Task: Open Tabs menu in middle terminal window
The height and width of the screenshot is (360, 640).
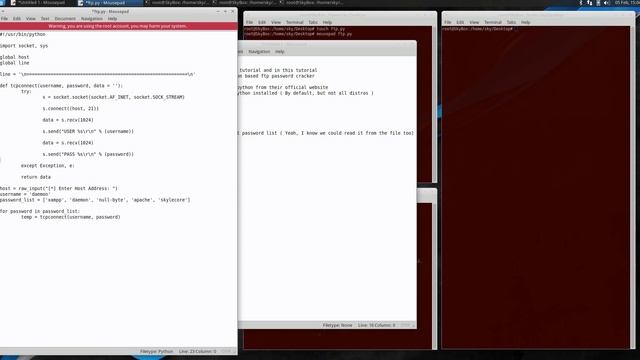Action: coord(313,22)
